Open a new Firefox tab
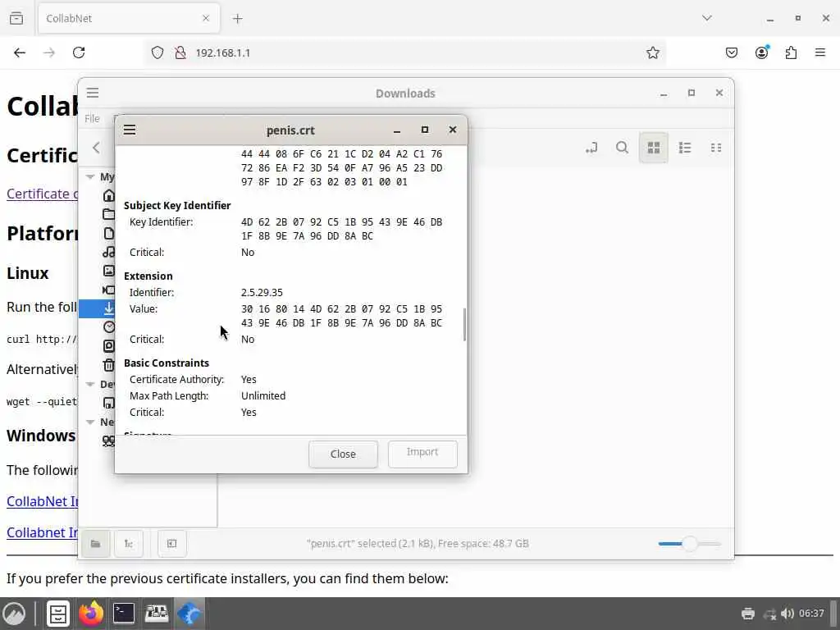The height and width of the screenshot is (630, 840). pos(238,19)
